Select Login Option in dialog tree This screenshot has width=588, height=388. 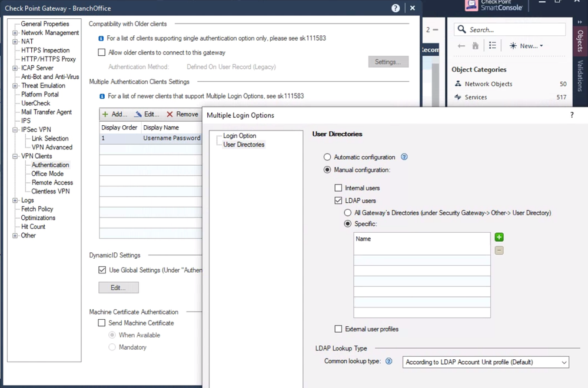(x=240, y=136)
